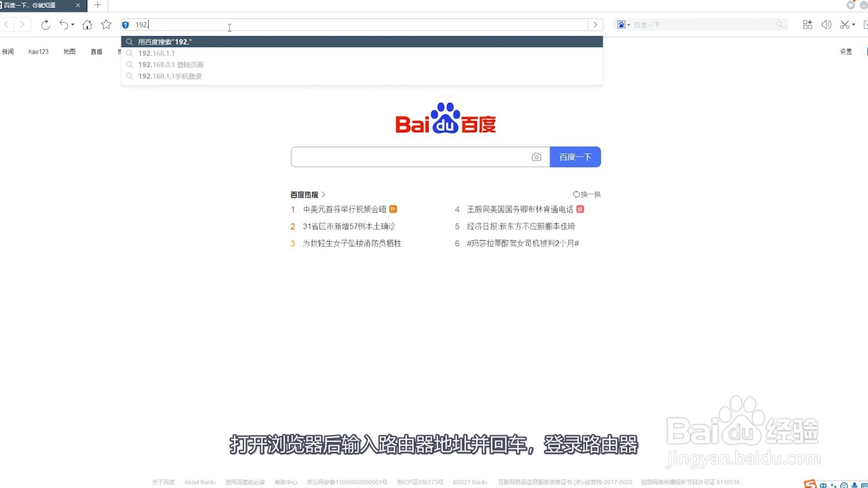868x488 pixels.
Task: Click the Baidu logo
Action: pyautogui.click(x=445, y=118)
